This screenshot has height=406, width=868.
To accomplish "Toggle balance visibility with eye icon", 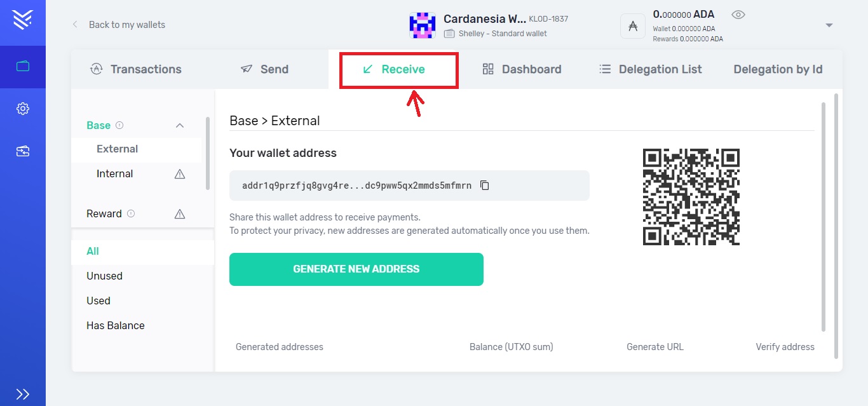I will pos(738,15).
